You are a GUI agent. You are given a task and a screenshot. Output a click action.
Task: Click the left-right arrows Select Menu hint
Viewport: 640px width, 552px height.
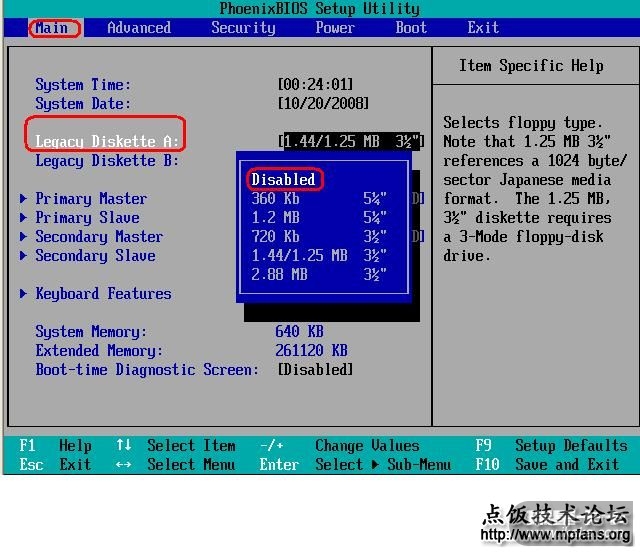click(176, 465)
